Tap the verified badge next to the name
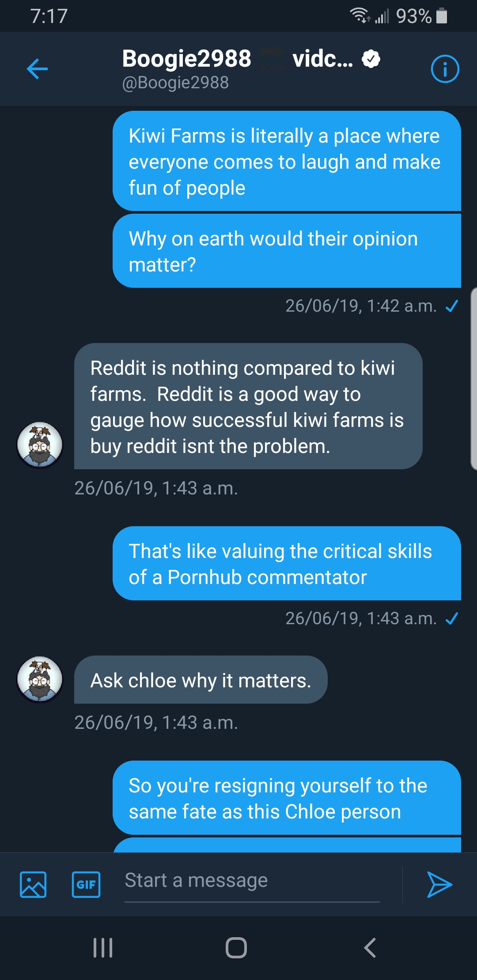The image size is (477, 980). point(371,59)
